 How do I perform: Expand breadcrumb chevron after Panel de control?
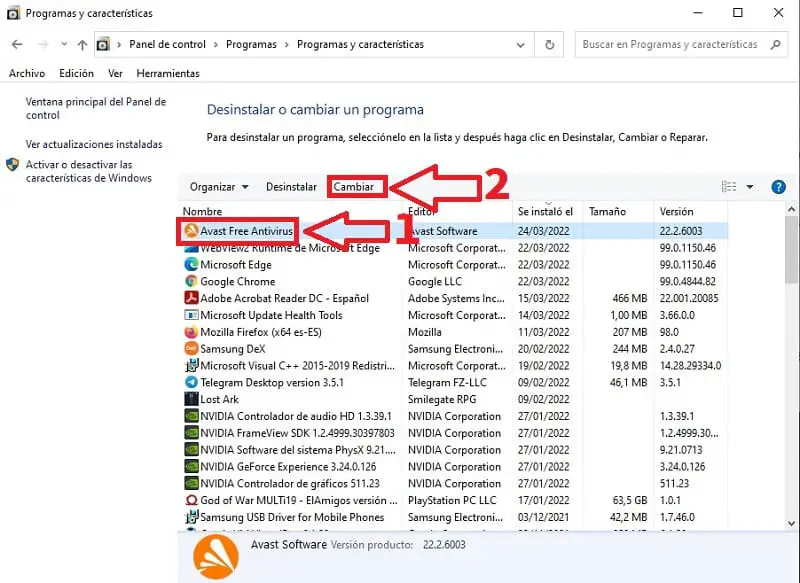[215, 45]
